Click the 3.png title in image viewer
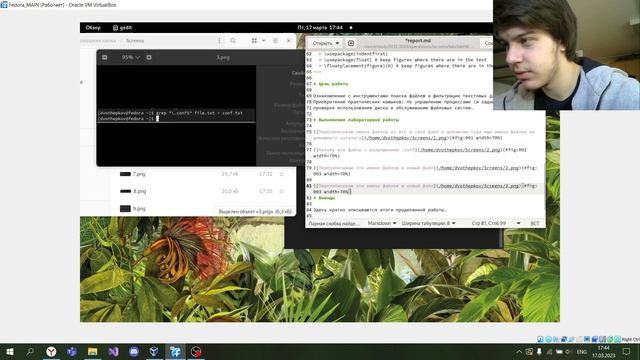 click(223, 58)
